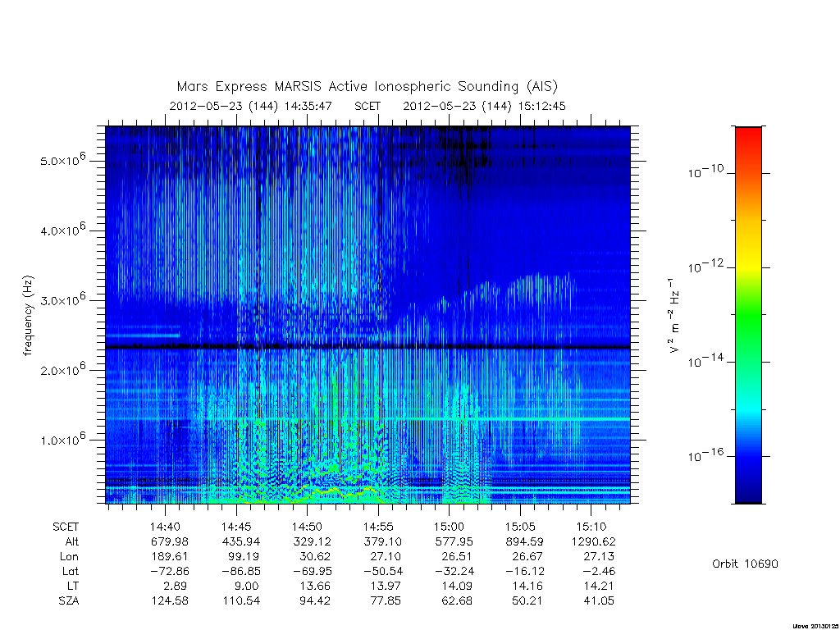The image size is (840, 630).
Task: Click the SCET time value 14:55
Action: pyautogui.click(x=379, y=527)
